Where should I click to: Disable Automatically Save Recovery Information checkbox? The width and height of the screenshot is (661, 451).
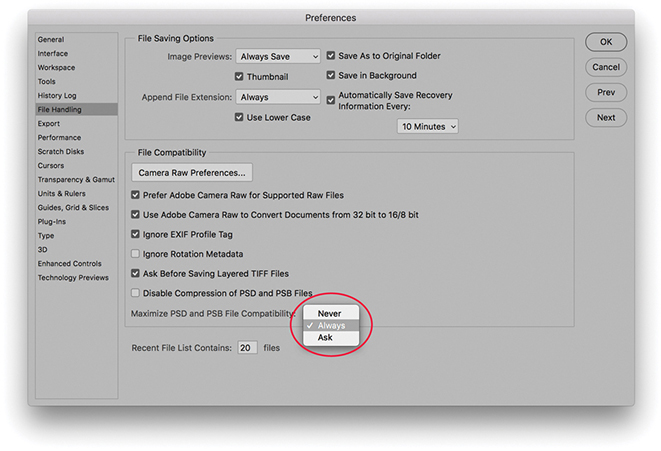click(x=331, y=100)
